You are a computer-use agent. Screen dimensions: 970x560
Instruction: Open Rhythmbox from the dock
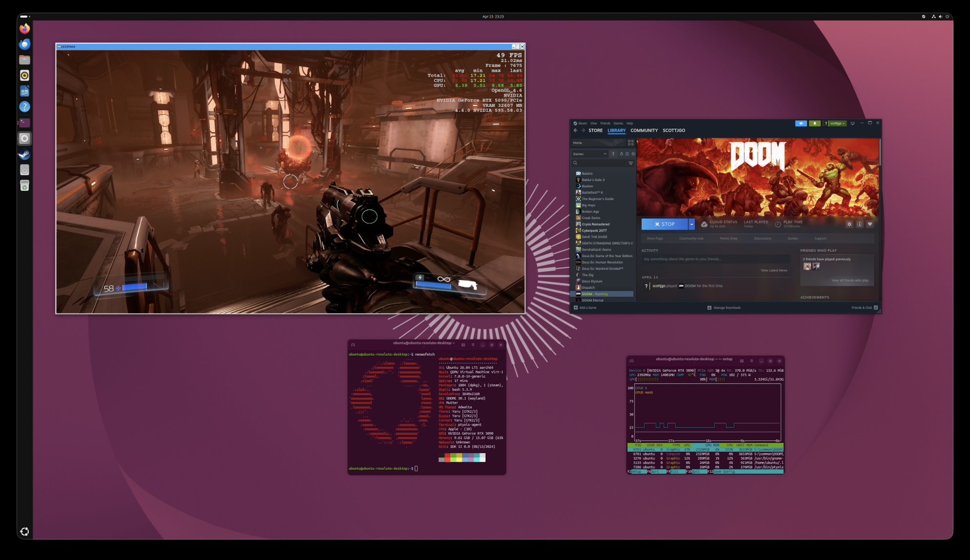click(24, 75)
